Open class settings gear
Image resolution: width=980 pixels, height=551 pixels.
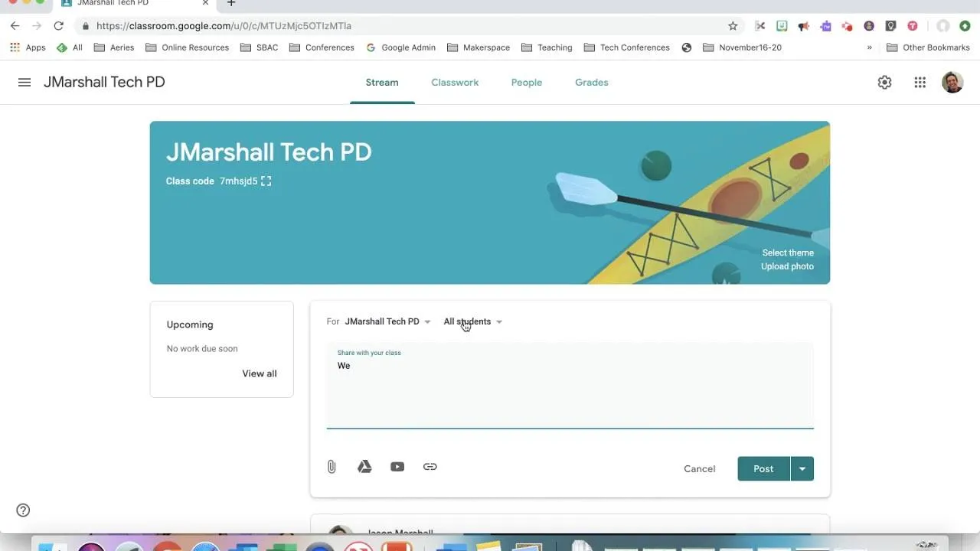(884, 83)
